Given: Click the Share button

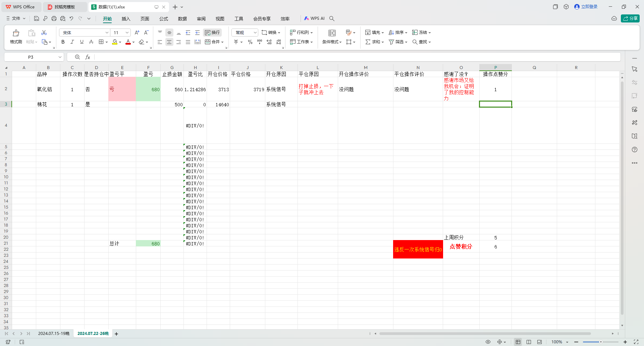Looking at the screenshot, I should coord(630,18).
